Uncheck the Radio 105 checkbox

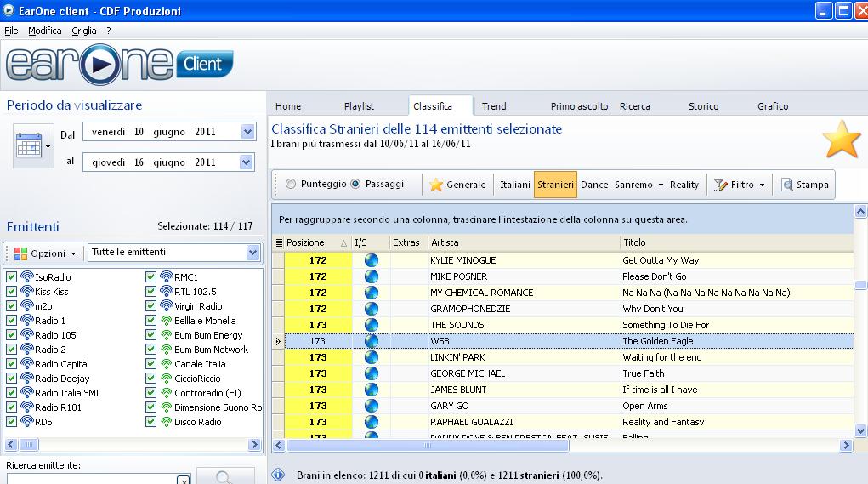pos(11,334)
